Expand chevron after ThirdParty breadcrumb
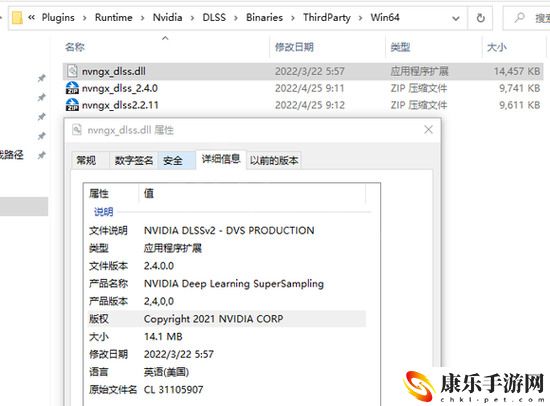Screen dimensions: 550x406 click(360, 18)
